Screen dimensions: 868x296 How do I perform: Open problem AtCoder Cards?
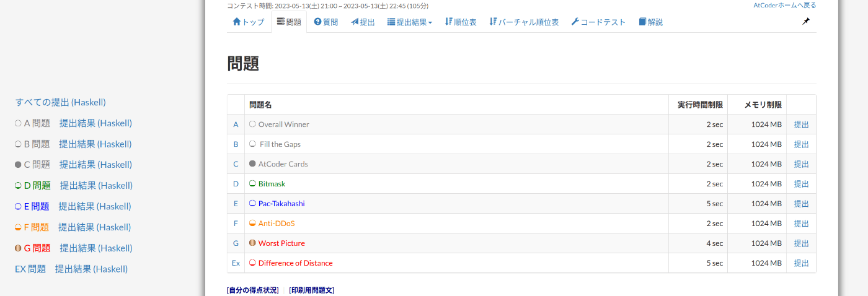pyautogui.click(x=283, y=164)
